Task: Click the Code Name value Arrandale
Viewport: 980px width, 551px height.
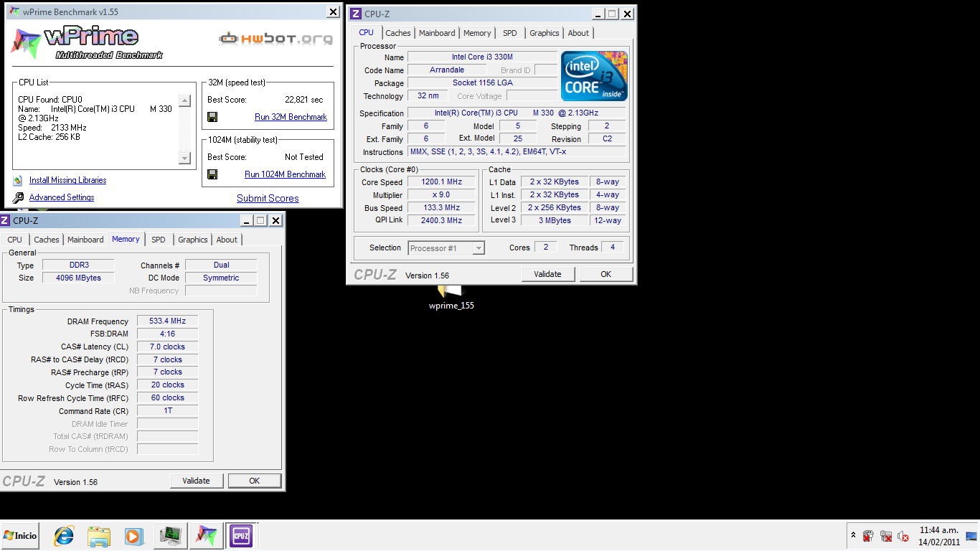Action: [x=447, y=70]
